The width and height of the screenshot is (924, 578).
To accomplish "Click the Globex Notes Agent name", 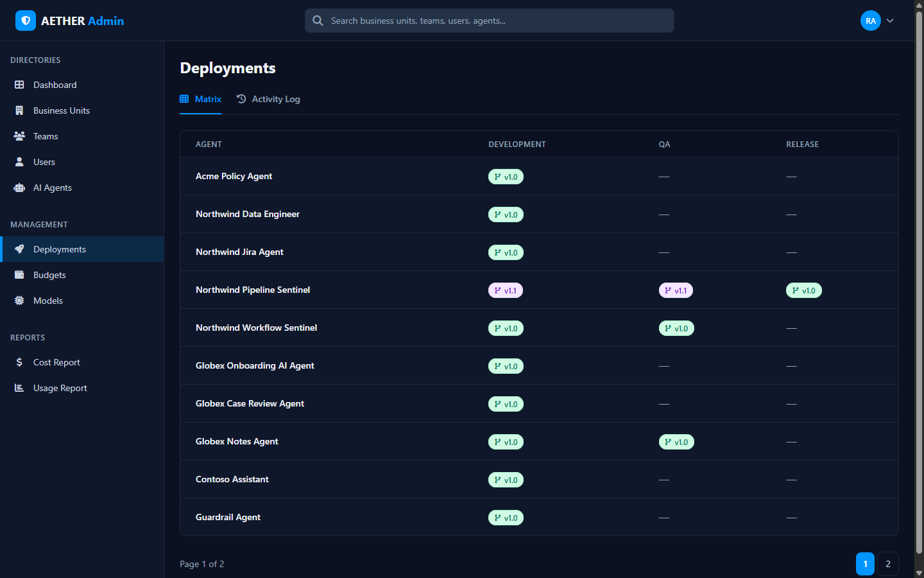I will click(x=237, y=441).
